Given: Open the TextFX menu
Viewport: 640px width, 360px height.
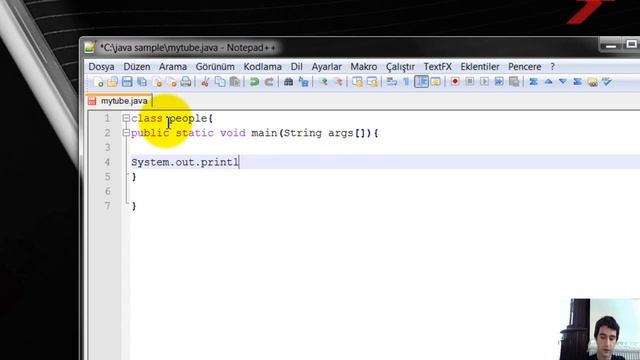Looking at the screenshot, I should pyautogui.click(x=438, y=67).
